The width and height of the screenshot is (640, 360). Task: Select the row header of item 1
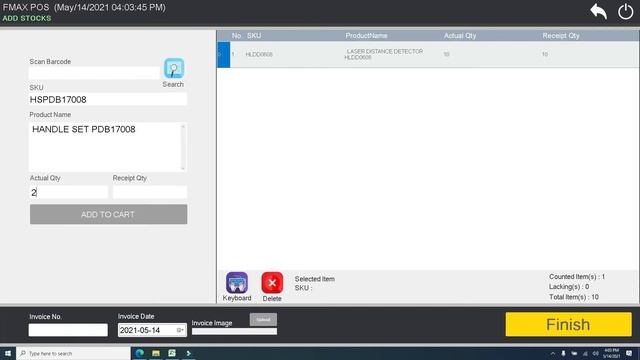pyautogui.click(x=223, y=54)
